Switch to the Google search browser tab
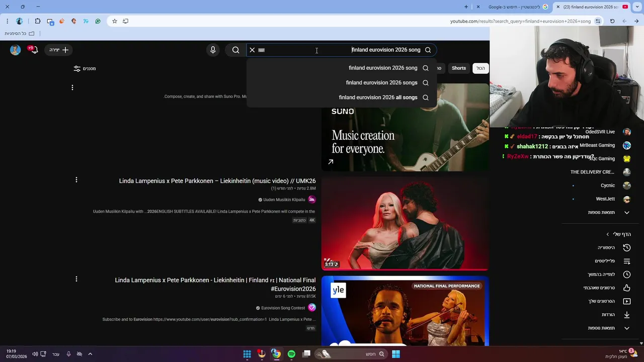This screenshot has height=362, width=644. click(513, 7)
